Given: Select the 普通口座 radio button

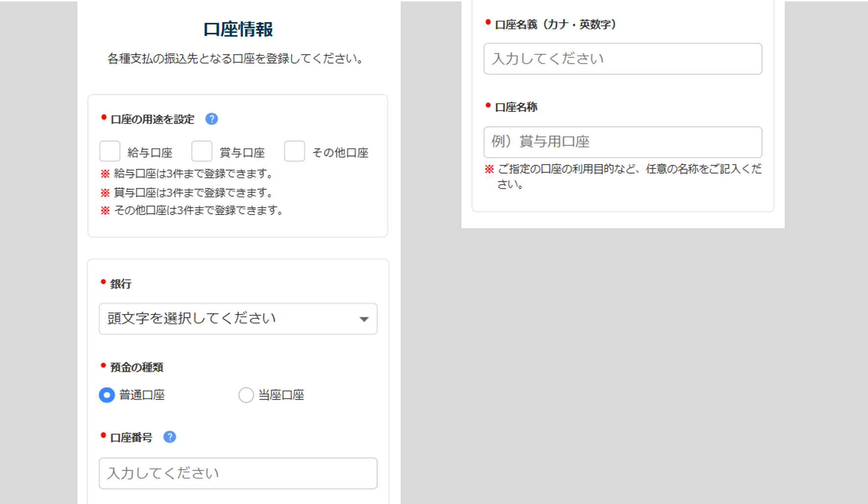Looking at the screenshot, I should click(107, 395).
